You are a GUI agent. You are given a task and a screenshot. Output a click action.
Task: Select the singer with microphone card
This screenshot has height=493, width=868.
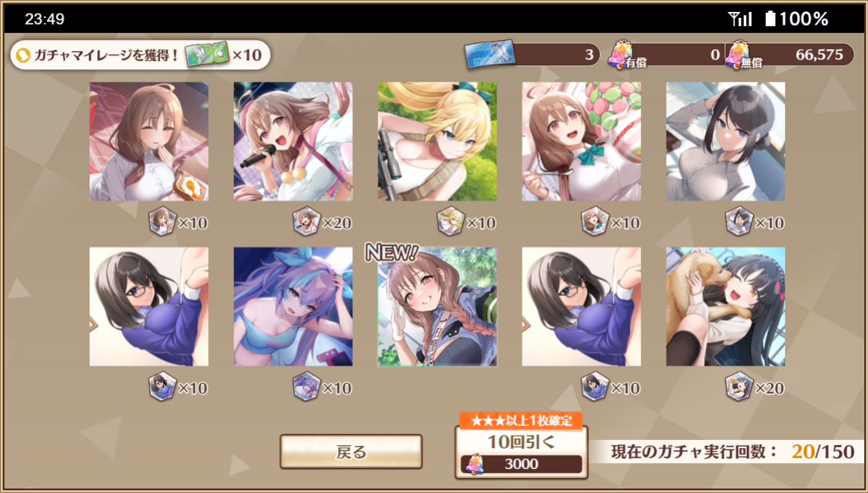[293, 142]
